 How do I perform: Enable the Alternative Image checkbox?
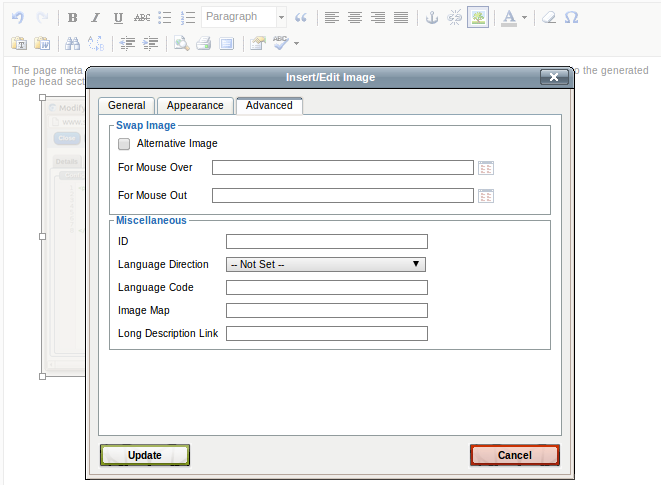[124, 144]
